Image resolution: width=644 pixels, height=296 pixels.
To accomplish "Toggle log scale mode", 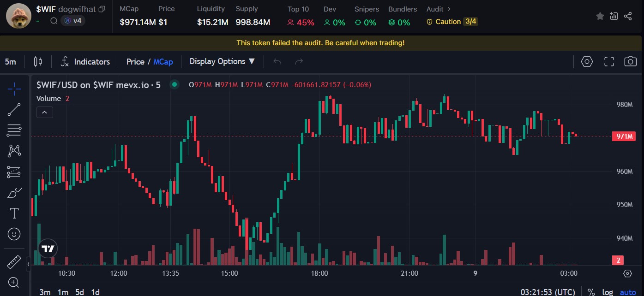I will tap(608, 292).
